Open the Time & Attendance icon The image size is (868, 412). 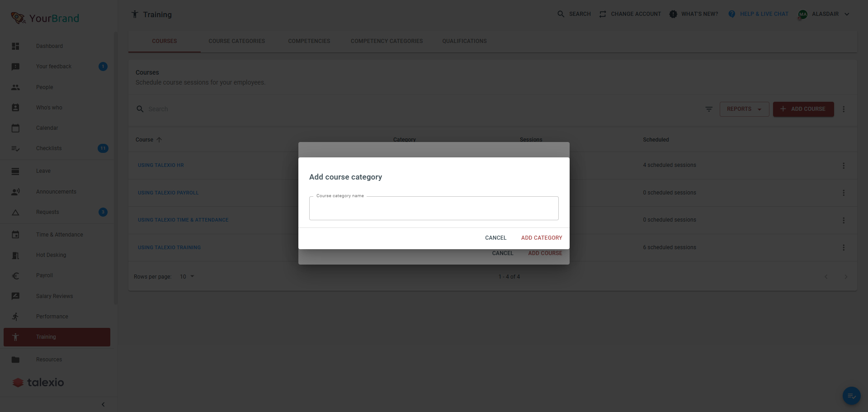pyautogui.click(x=15, y=235)
